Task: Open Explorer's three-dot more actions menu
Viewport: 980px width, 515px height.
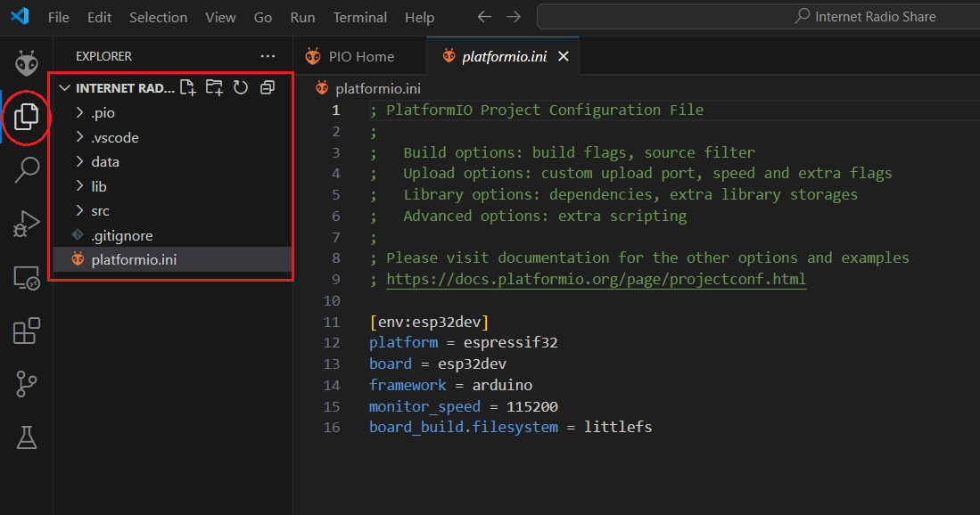Action: 268,56
